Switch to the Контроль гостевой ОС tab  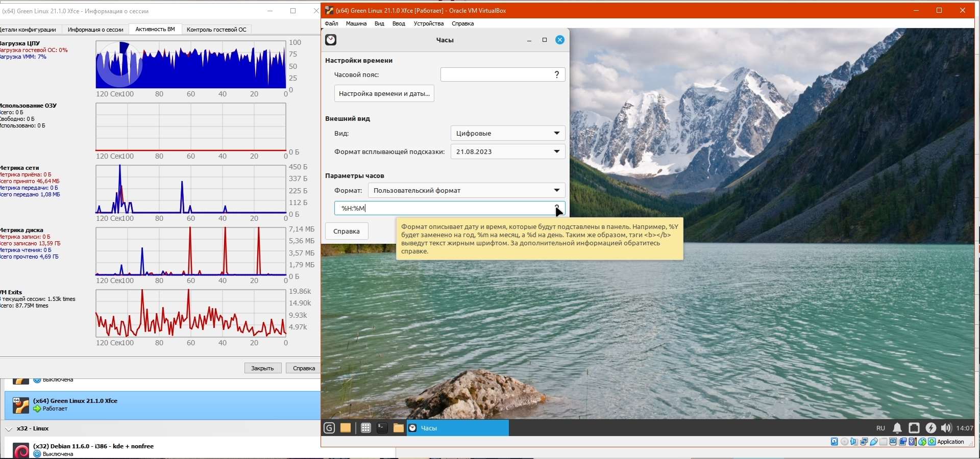click(216, 30)
